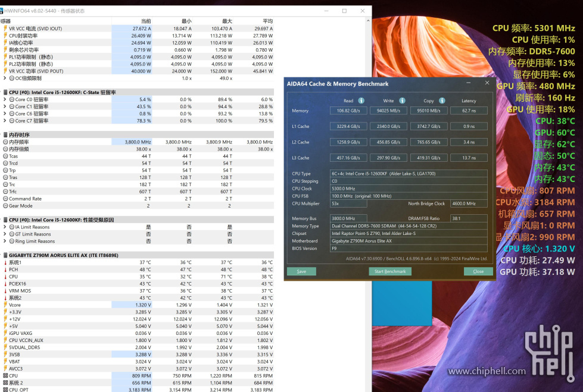Click the Tras timing icon
Image resolution: width=583 pixels, height=392 pixels.
(x=5, y=177)
